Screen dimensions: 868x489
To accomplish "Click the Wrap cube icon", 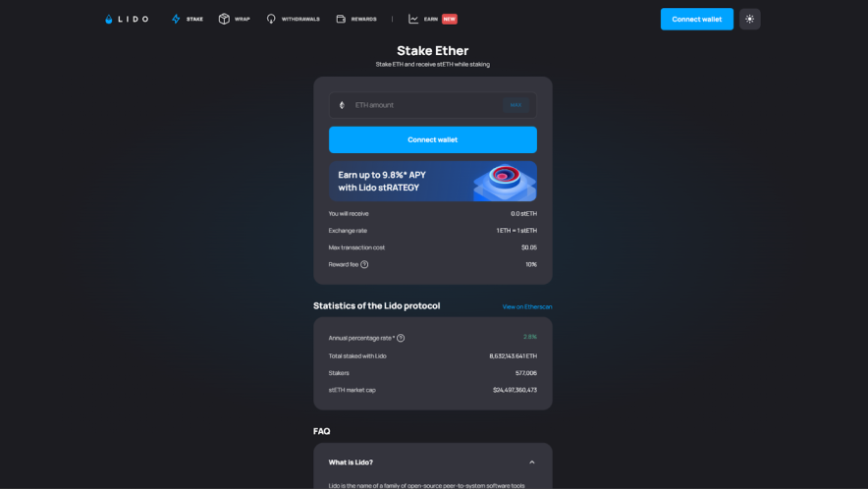I will pos(224,19).
